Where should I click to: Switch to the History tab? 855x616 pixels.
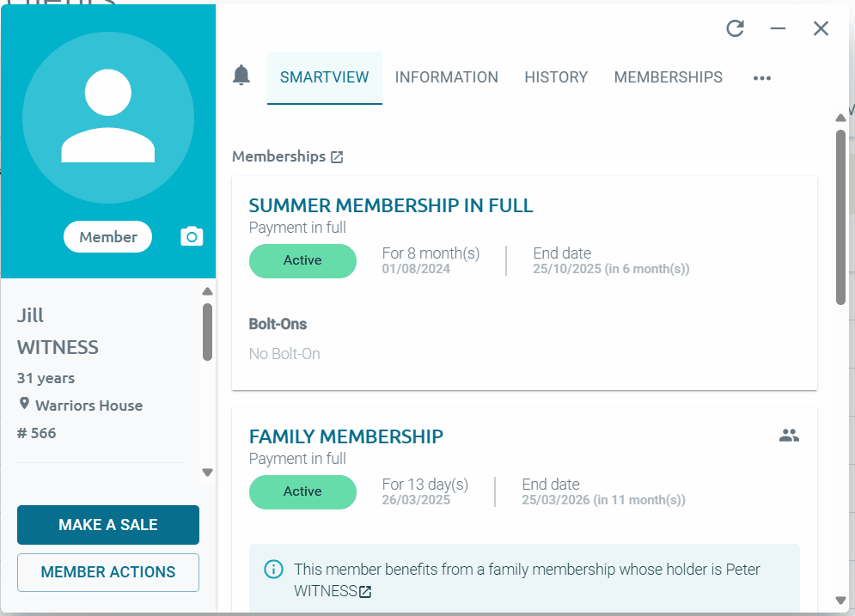click(x=556, y=77)
